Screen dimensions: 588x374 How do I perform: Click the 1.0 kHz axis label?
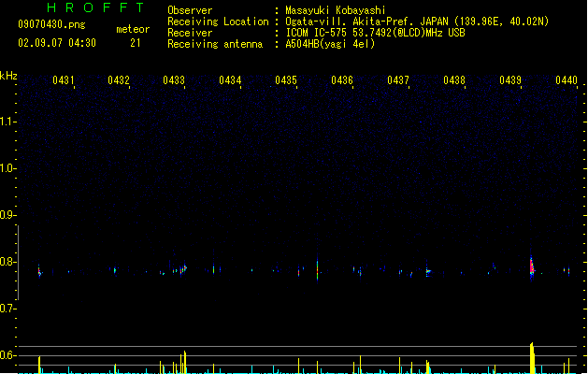[x=7, y=168]
